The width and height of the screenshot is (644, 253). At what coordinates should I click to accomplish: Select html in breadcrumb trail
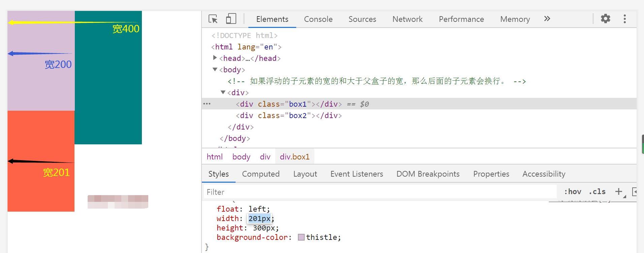click(215, 157)
